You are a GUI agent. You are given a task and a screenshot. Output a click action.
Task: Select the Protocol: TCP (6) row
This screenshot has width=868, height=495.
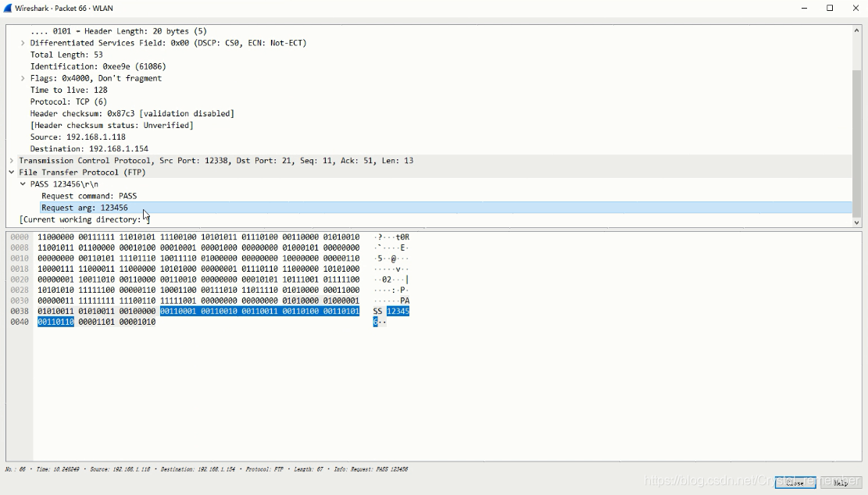pos(69,101)
